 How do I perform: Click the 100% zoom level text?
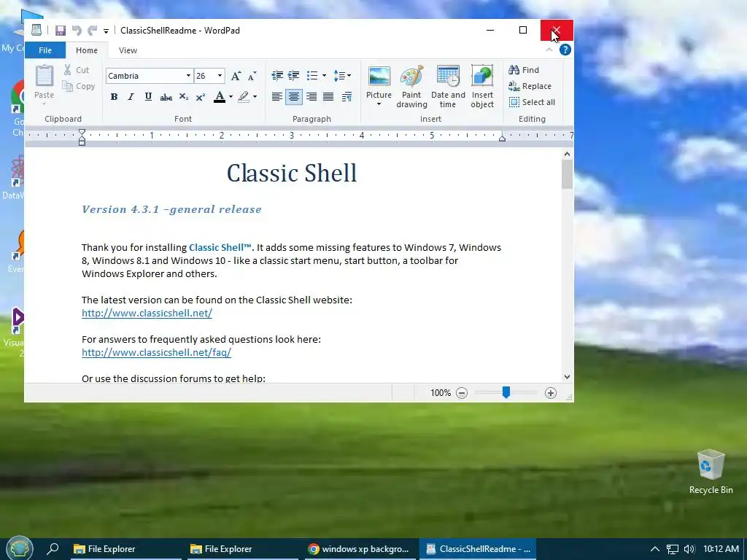click(x=441, y=393)
